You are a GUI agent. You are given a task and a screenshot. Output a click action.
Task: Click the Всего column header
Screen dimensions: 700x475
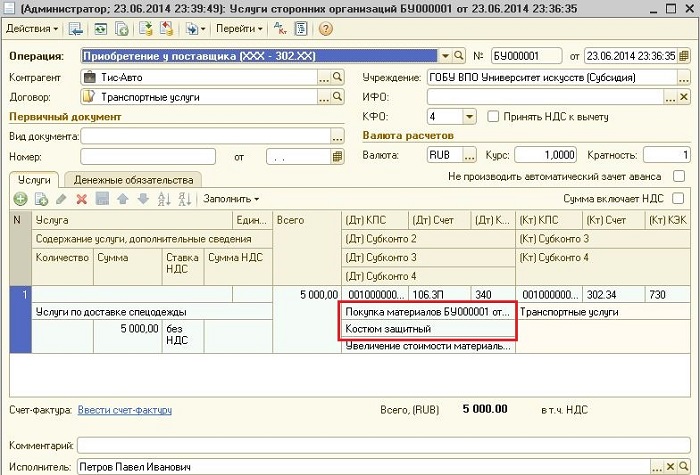(307, 249)
